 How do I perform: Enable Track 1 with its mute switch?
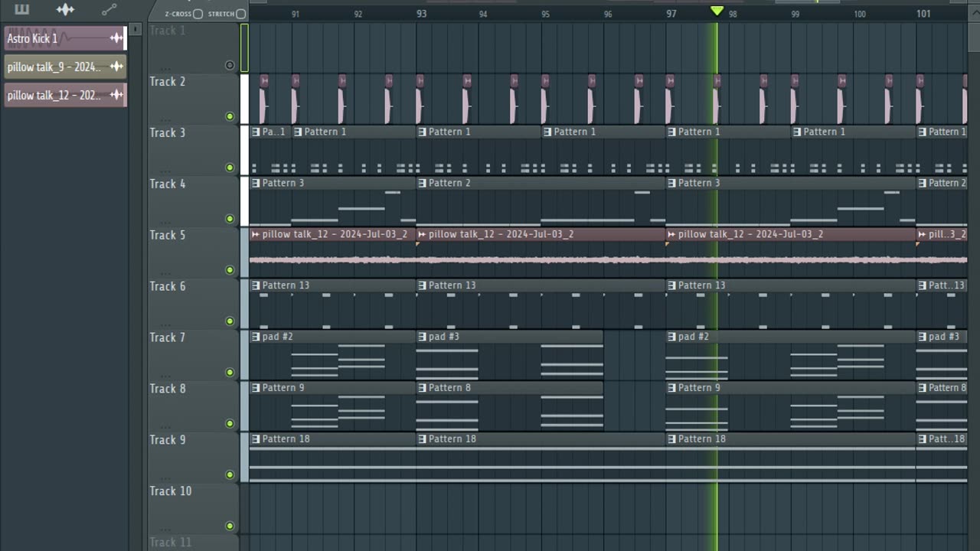tap(230, 65)
